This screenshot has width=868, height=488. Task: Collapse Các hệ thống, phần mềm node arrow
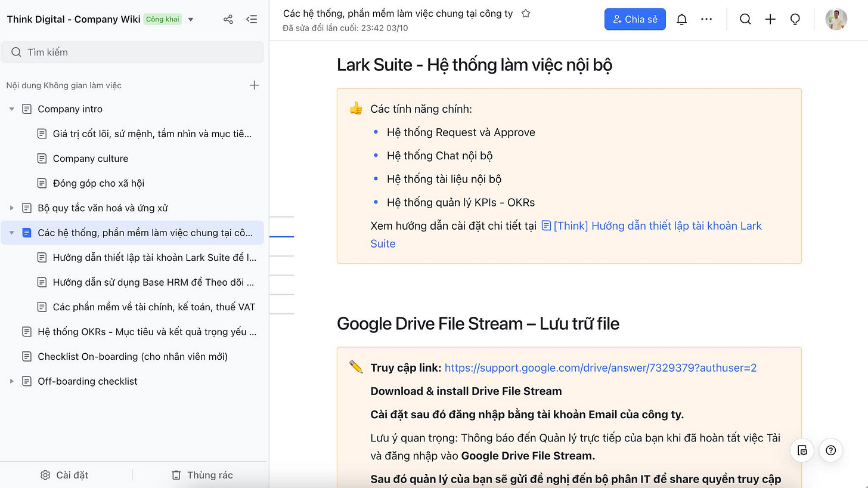tap(11, 233)
